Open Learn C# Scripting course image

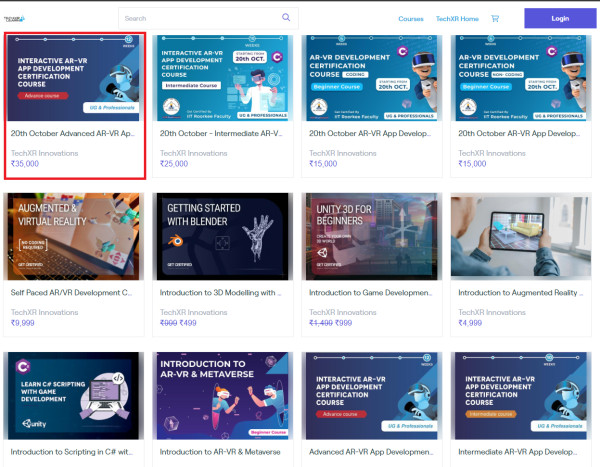(x=74, y=396)
